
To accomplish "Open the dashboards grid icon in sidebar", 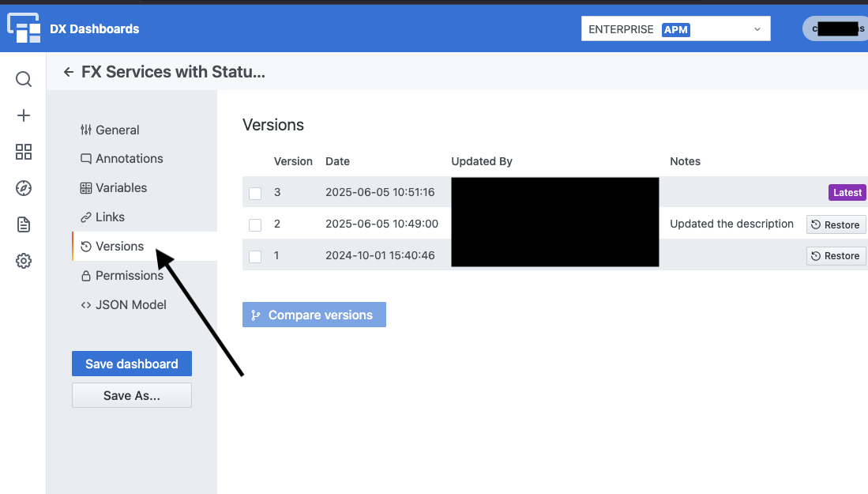I will click(x=24, y=152).
